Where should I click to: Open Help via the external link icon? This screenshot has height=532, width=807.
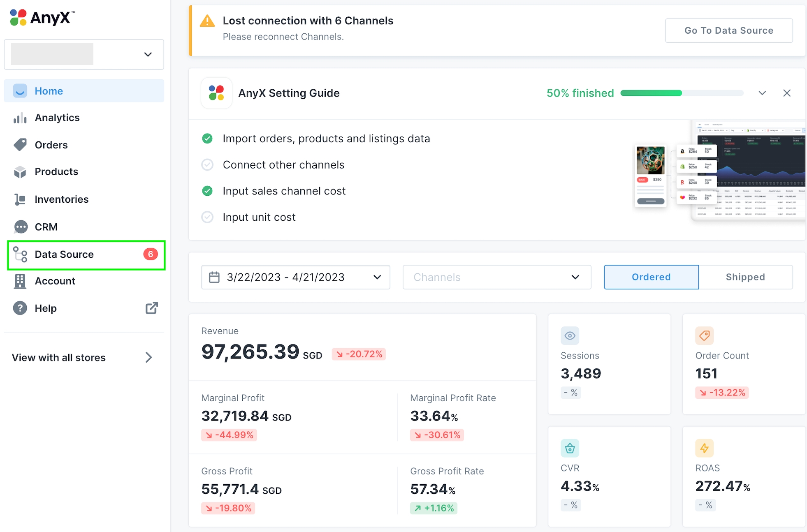(x=151, y=308)
